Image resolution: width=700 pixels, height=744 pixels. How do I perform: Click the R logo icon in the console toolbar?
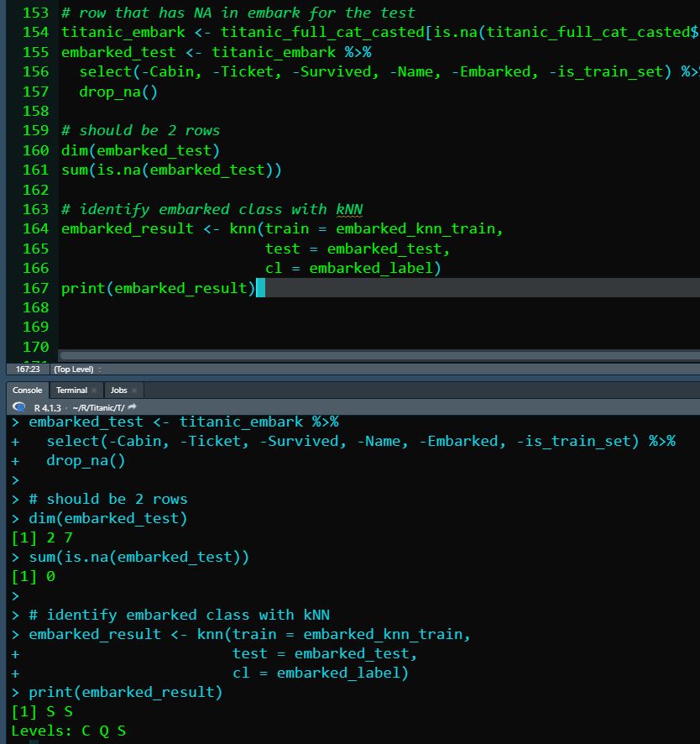pyautogui.click(x=18, y=406)
